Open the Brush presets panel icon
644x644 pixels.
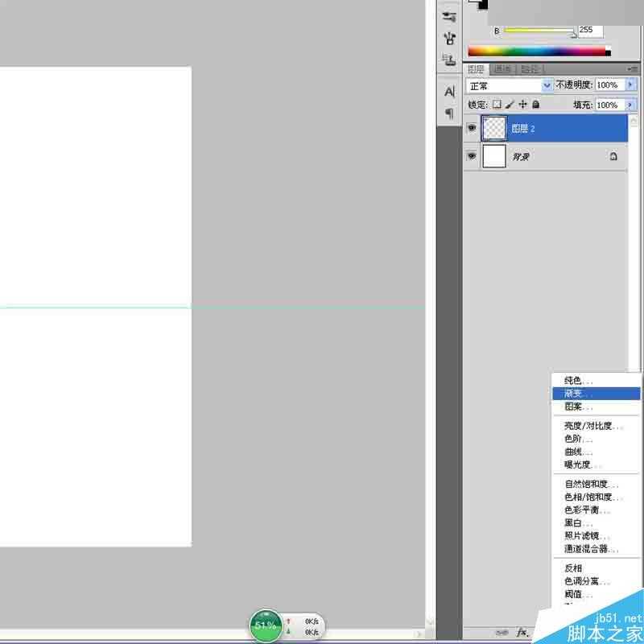pos(449,15)
